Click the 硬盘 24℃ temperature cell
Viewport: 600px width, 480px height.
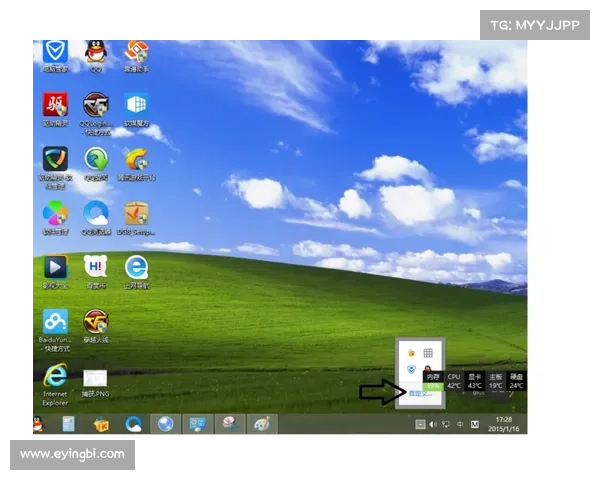516,381
